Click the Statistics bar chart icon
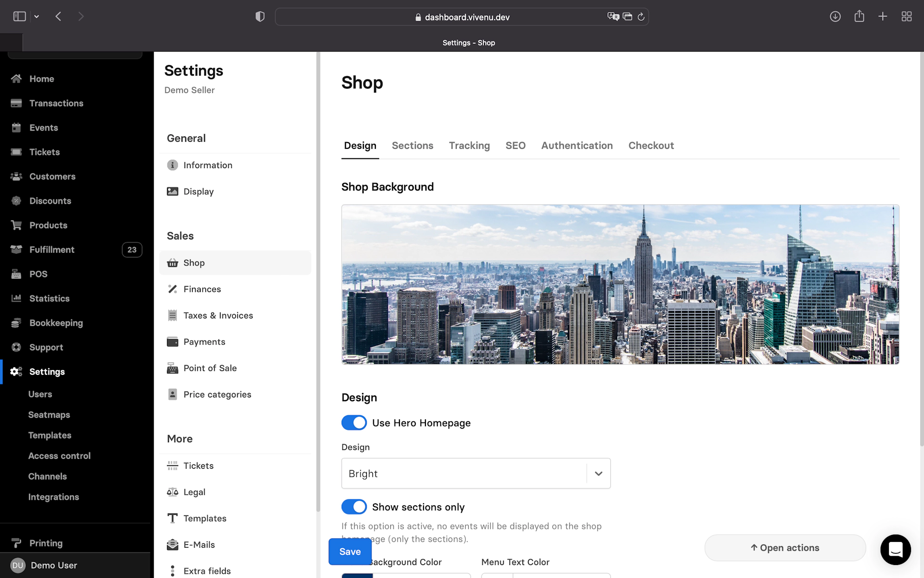 [x=16, y=298]
